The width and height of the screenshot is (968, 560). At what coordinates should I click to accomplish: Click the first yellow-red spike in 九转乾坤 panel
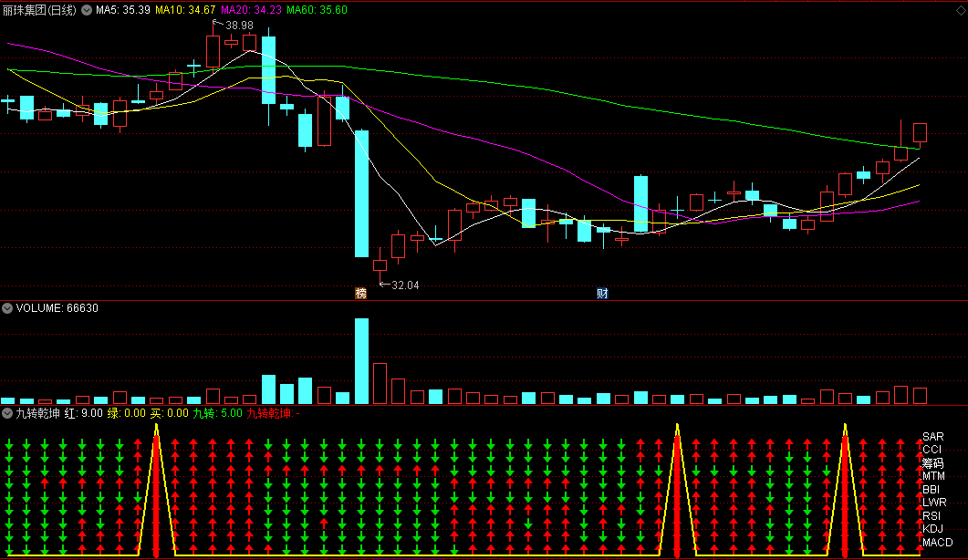pos(156,491)
